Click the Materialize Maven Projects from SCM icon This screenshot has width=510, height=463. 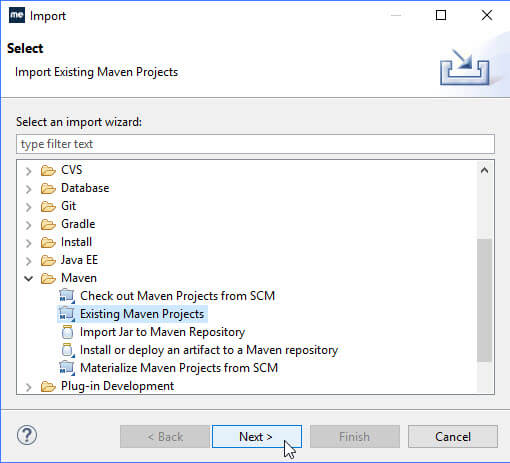(x=67, y=368)
